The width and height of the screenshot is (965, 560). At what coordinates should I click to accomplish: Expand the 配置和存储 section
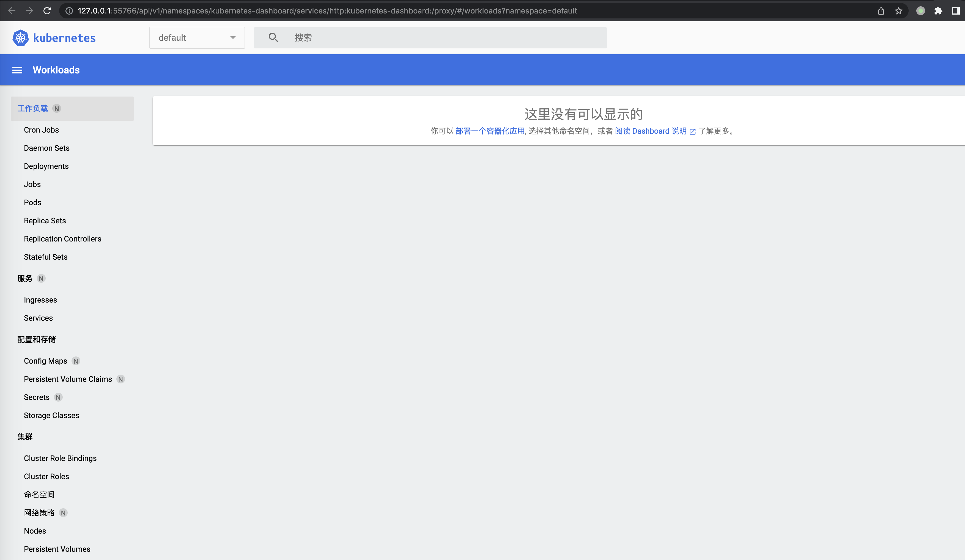tap(36, 339)
